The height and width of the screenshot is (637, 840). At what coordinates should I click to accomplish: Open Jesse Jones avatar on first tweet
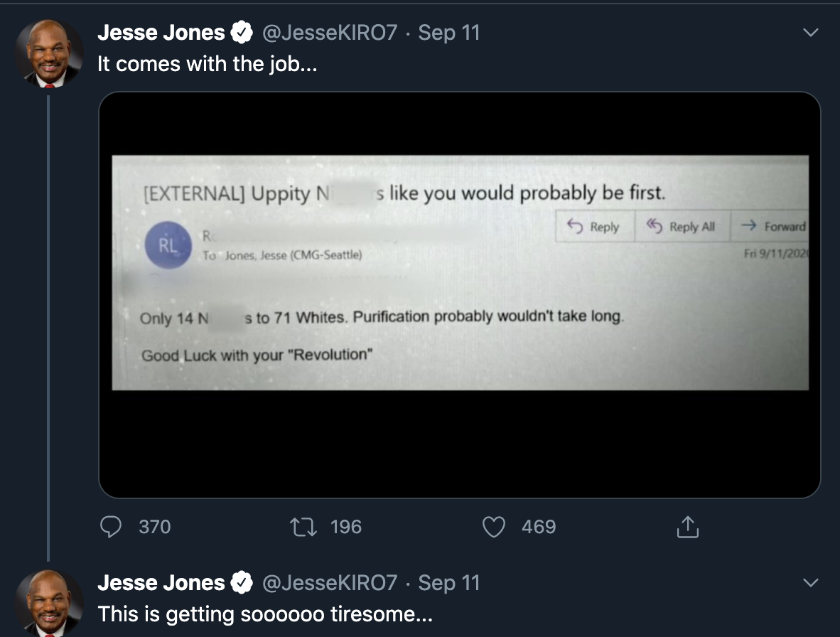pyautogui.click(x=49, y=53)
